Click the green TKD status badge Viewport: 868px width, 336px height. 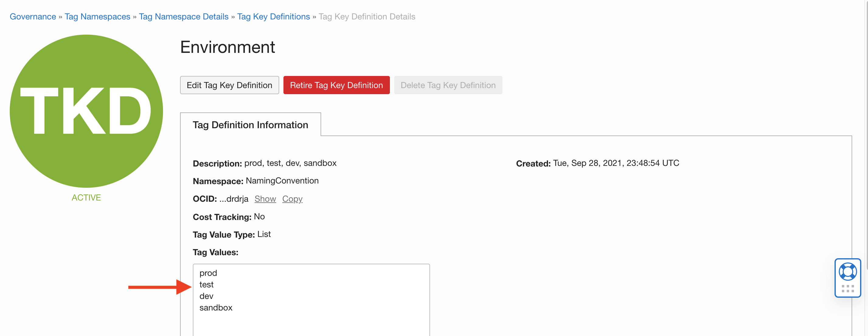click(86, 111)
